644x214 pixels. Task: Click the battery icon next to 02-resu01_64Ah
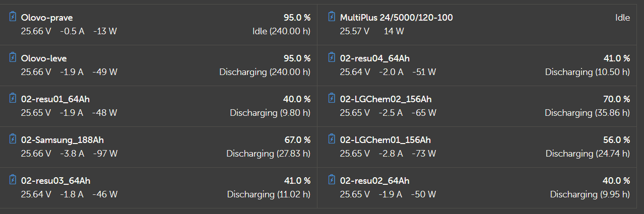[13, 99]
